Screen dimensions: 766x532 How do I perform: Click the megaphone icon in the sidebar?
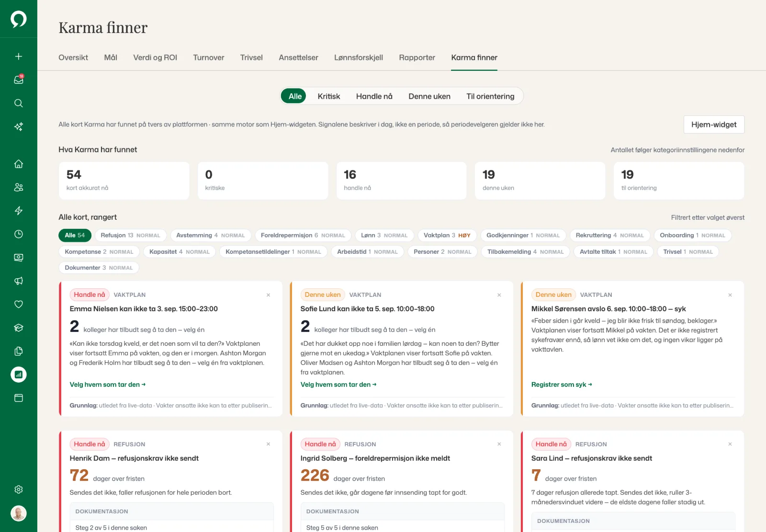(19, 281)
